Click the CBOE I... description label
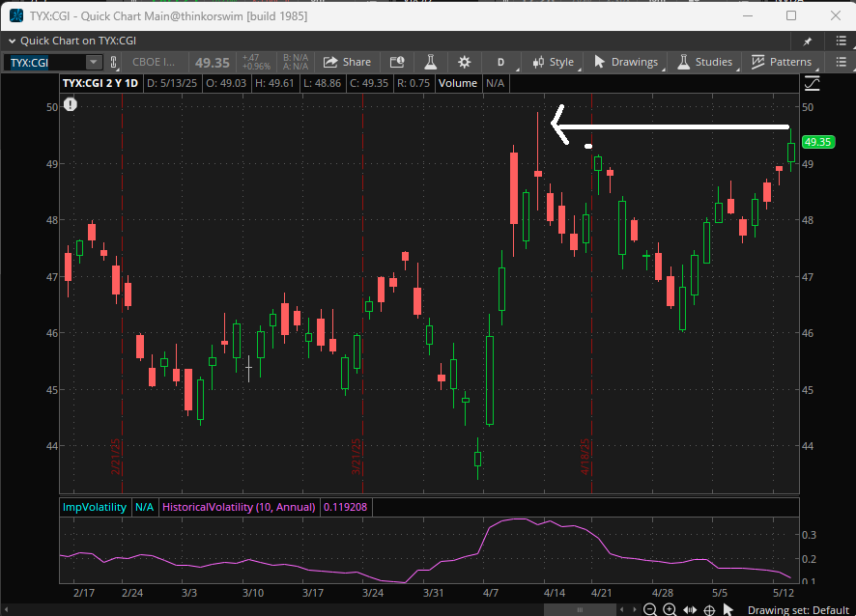Viewport: 856px width, 616px height. pyautogui.click(x=154, y=62)
